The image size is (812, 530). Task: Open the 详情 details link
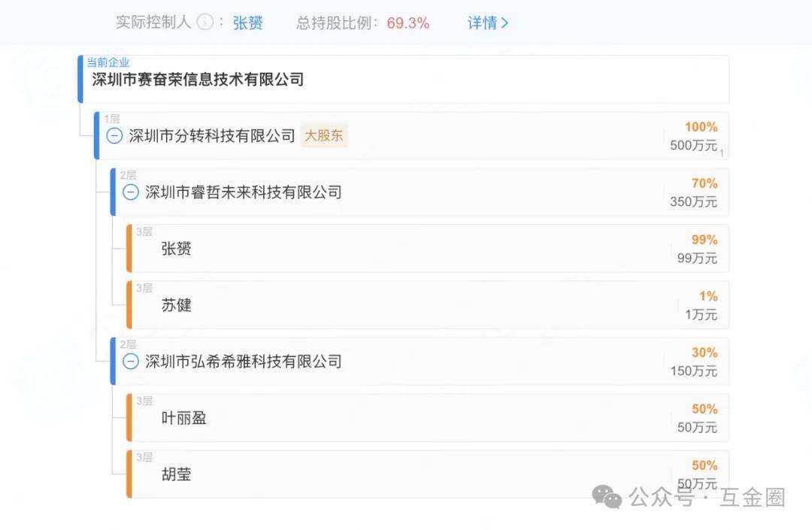pos(482,23)
